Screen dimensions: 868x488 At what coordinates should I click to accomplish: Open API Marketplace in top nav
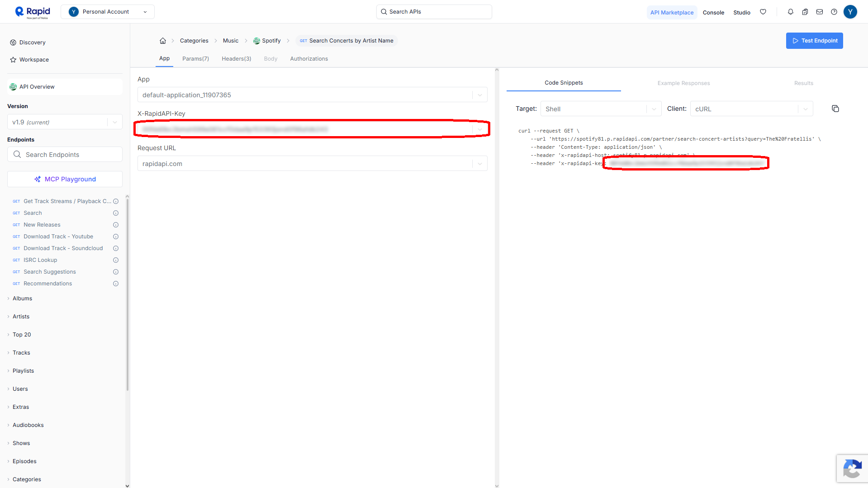pos(672,12)
